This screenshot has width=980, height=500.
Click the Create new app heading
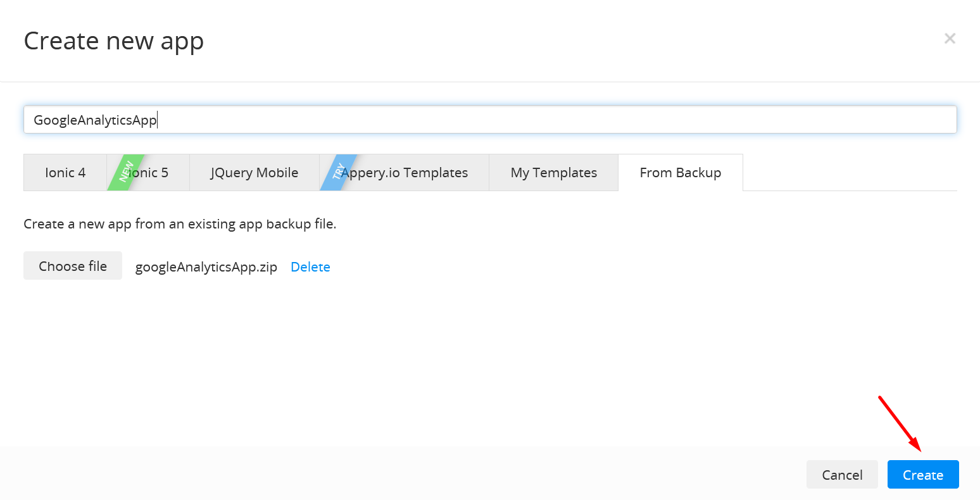click(x=114, y=41)
